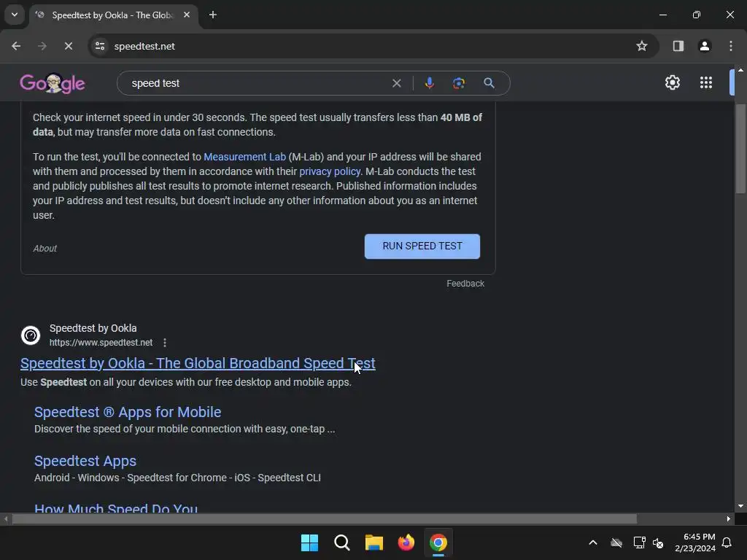Switch to Chrome in the taskbar

tap(438, 542)
